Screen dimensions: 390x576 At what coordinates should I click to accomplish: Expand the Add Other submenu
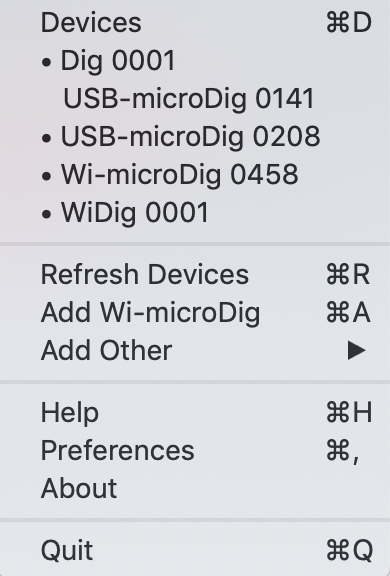[x=195, y=350]
